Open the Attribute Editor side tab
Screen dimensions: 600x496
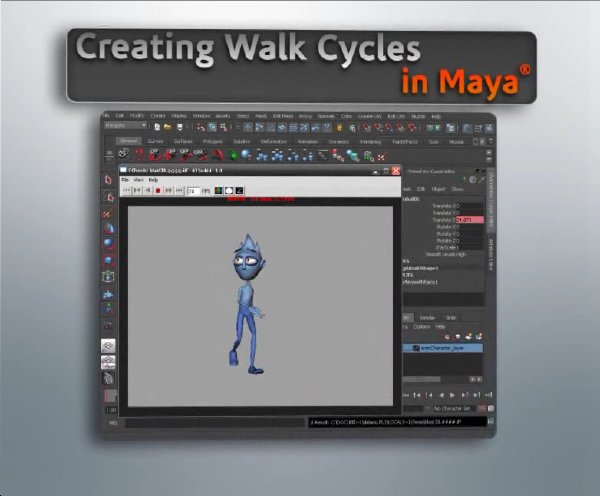coord(491,254)
